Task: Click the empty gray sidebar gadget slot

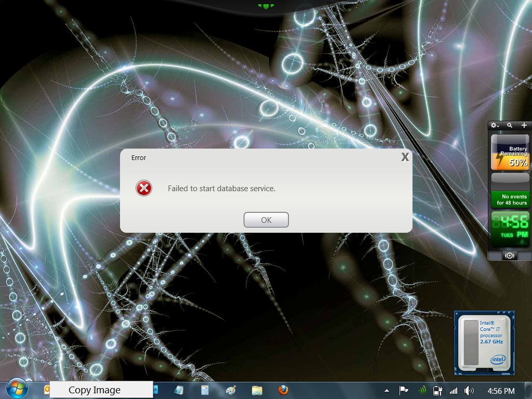Action: [510, 182]
